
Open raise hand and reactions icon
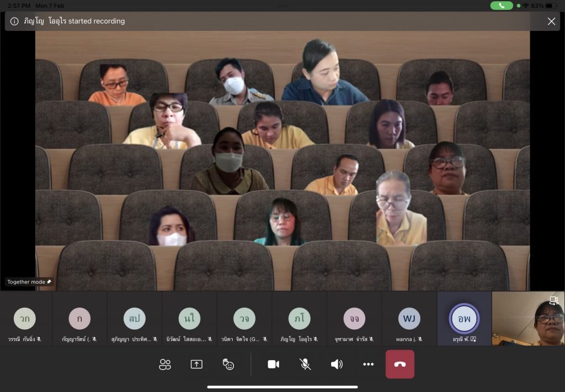click(228, 364)
